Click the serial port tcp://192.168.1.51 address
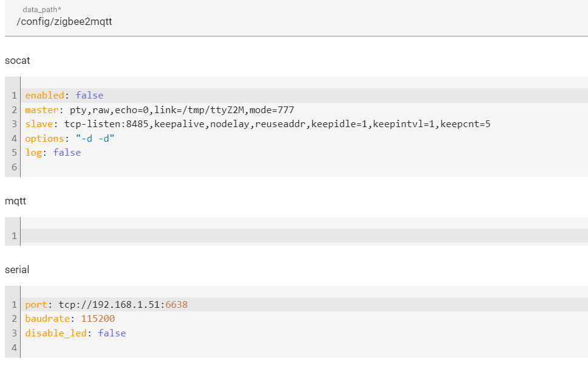The image size is (588, 368). point(111,305)
